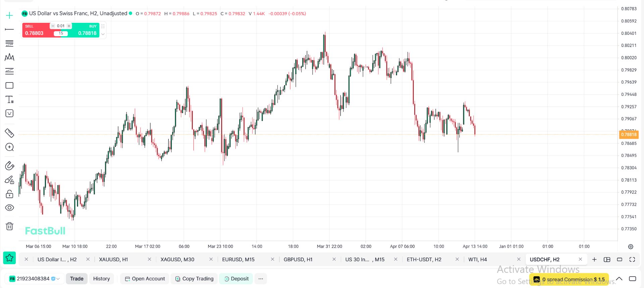Open chart settings gear icon
The height and width of the screenshot is (288, 644).
click(631, 247)
